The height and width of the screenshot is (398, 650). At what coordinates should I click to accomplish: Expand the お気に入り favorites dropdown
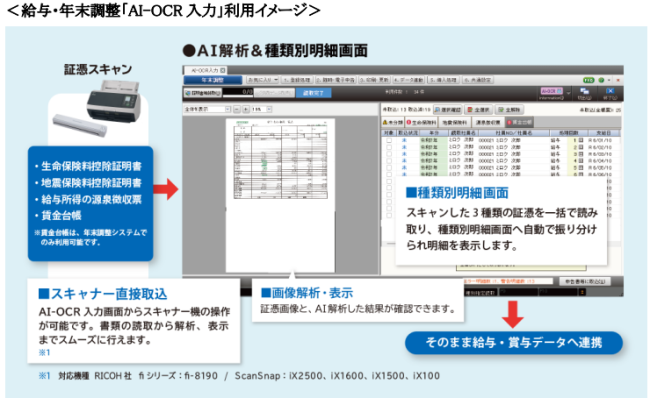[x=262, y=80]
